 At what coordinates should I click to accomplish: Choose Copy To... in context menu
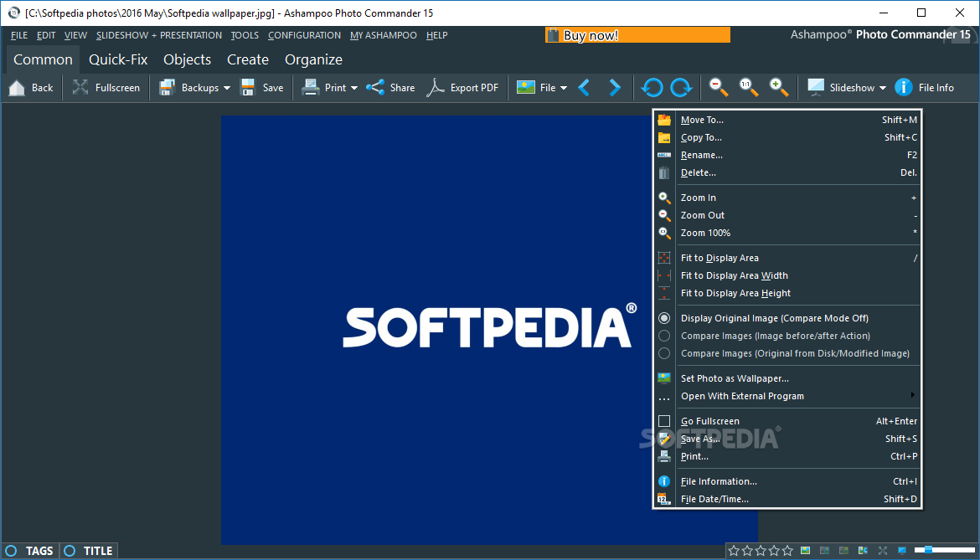pyautogui.click(x=787, y=137)
